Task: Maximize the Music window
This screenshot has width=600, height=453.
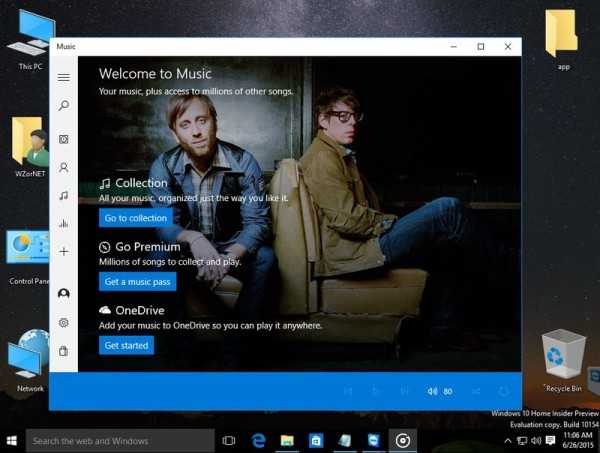Action: pos(481,47)
